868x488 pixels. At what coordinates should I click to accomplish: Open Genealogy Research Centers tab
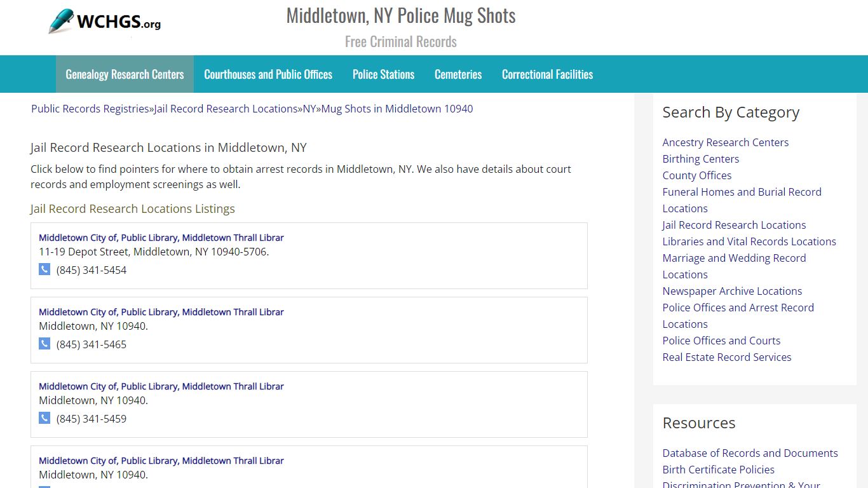coord(125,74)
